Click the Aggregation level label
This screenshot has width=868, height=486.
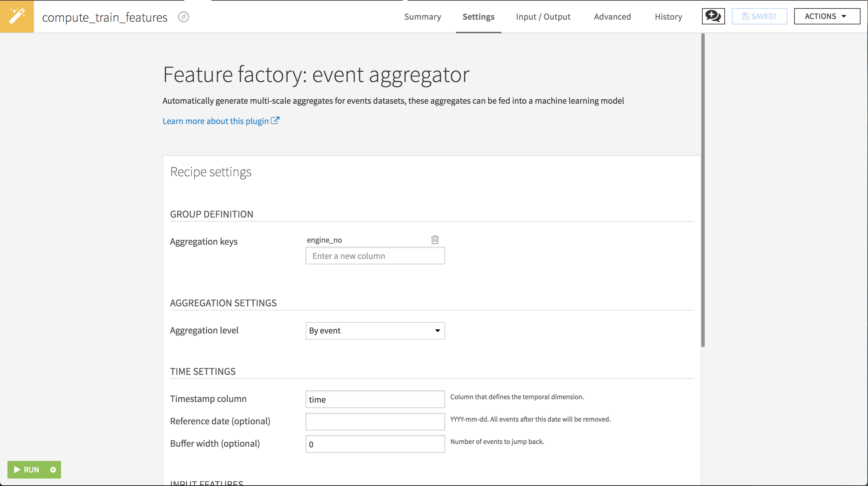204,330
